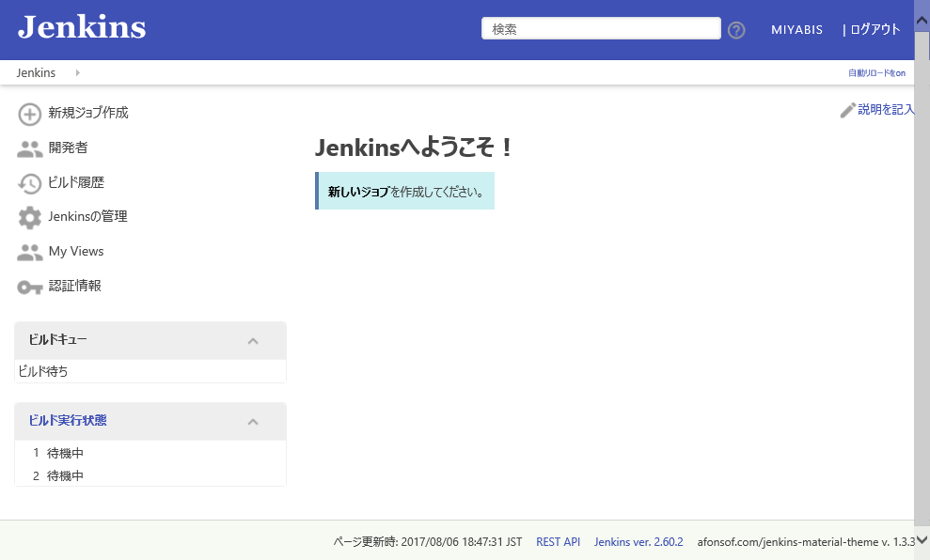The image size is (930, 560).
Task: Focus the 検索 search field
Action: 601,28
